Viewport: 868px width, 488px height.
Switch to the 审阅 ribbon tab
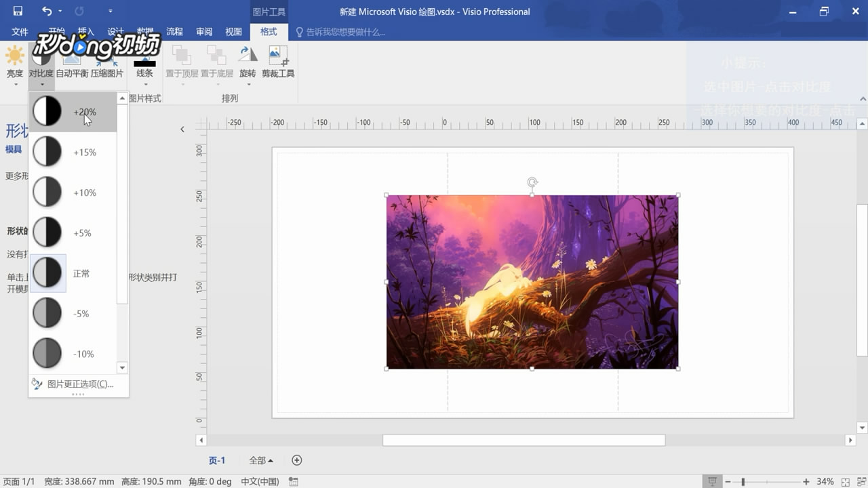tap(204, 32)
